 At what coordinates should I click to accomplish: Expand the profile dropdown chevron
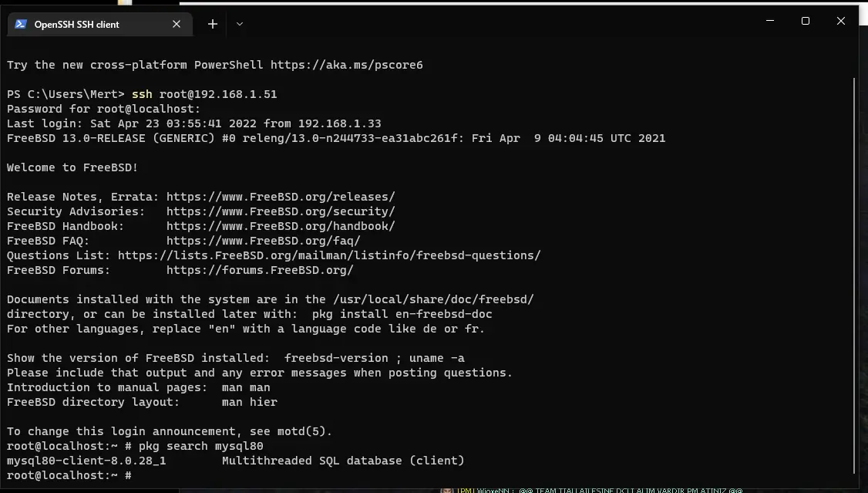pos(240,24)
